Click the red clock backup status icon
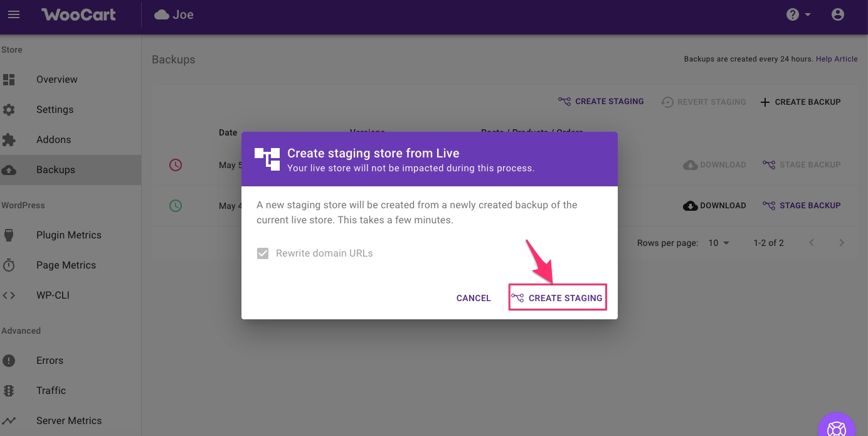Image resolution: width=868 pixels, height=436 pixels. [176, 165]
